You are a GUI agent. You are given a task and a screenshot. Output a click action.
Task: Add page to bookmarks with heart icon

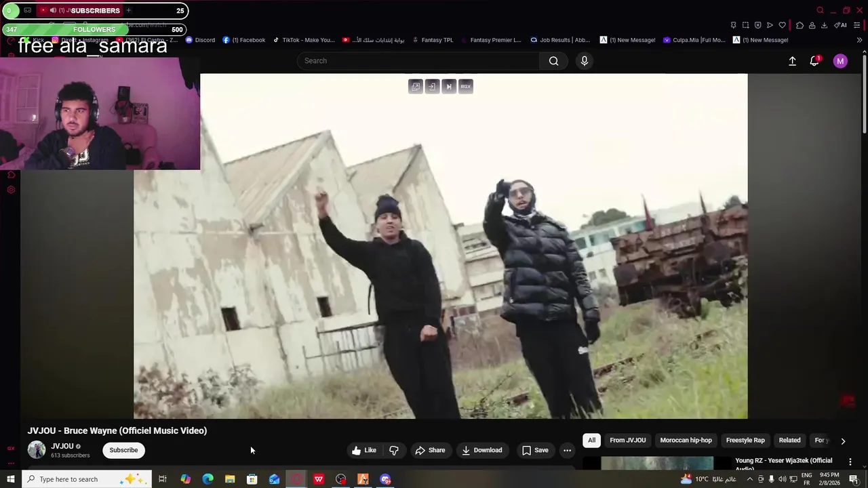[x=782, y=25]
